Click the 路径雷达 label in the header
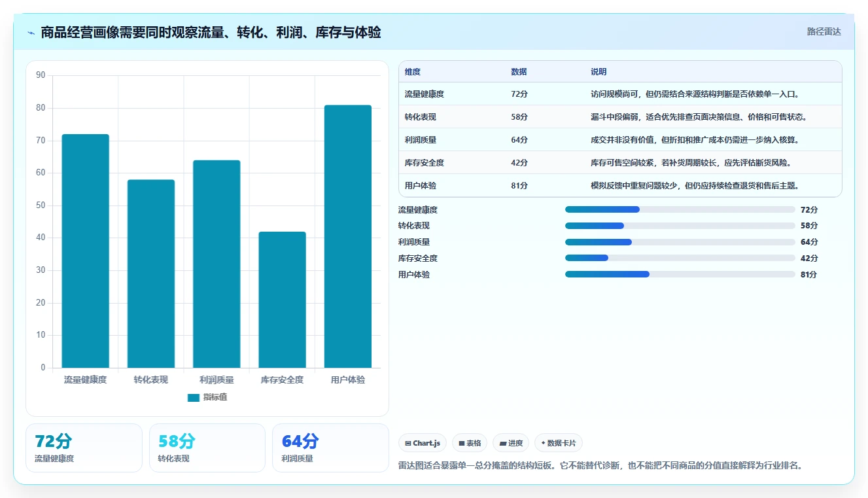This screenshot has width=868, height=498. (824, 31)
